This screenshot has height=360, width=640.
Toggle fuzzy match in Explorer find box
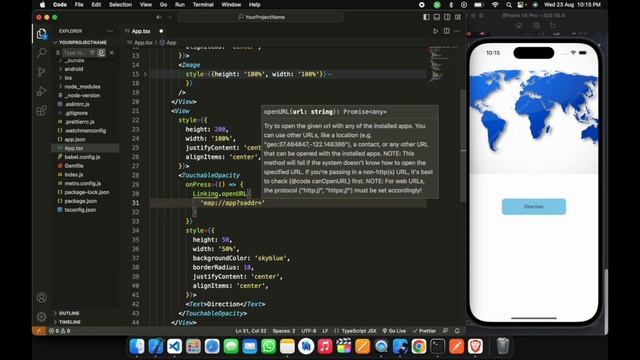point(101,53)
